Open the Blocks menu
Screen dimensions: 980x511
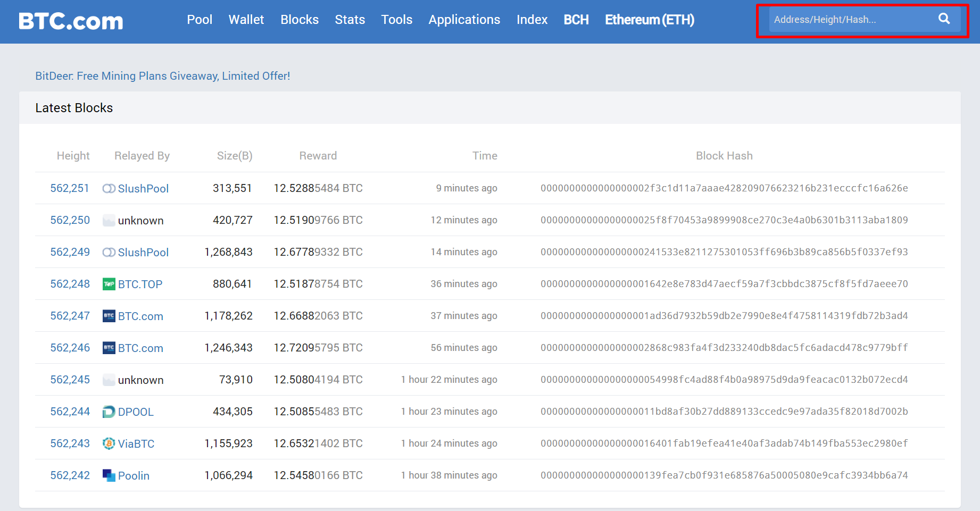(x=300, y=20)
